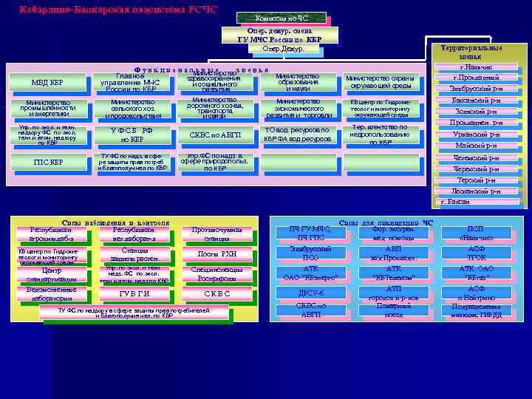
Task: Select 'г. Прохладный' in territorial links
Action: pos(476,78)
